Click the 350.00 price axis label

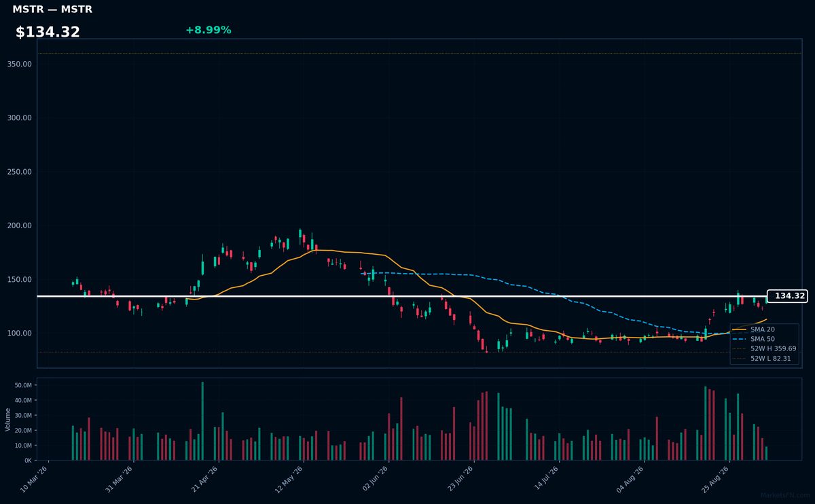coord(20,64)
